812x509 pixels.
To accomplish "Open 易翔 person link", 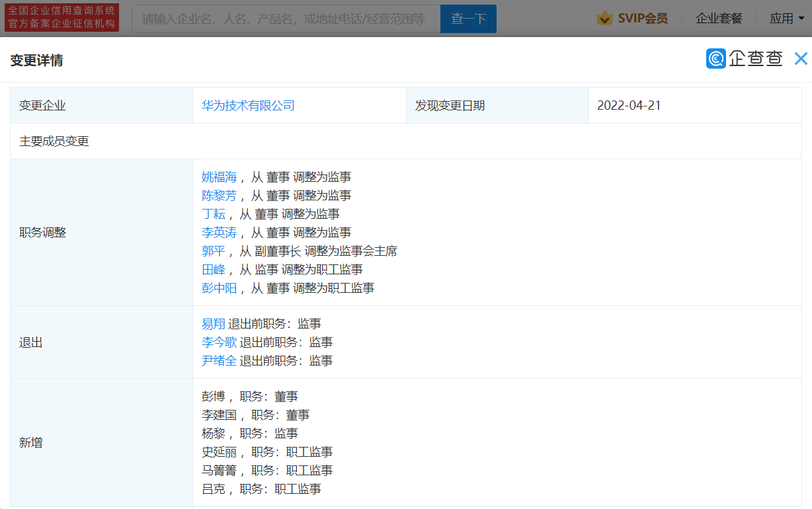I will click(x=214, y=324).
